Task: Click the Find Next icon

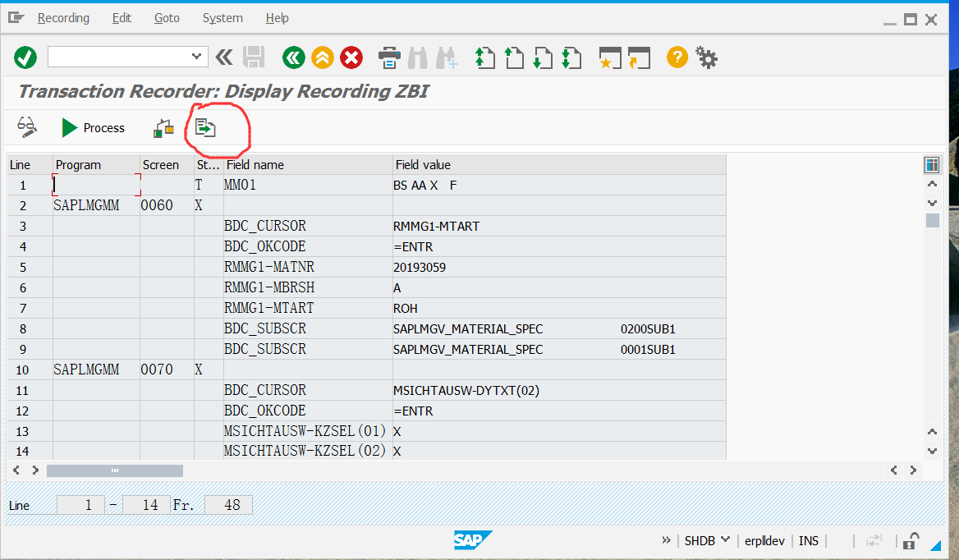Action: click(446, 57)
